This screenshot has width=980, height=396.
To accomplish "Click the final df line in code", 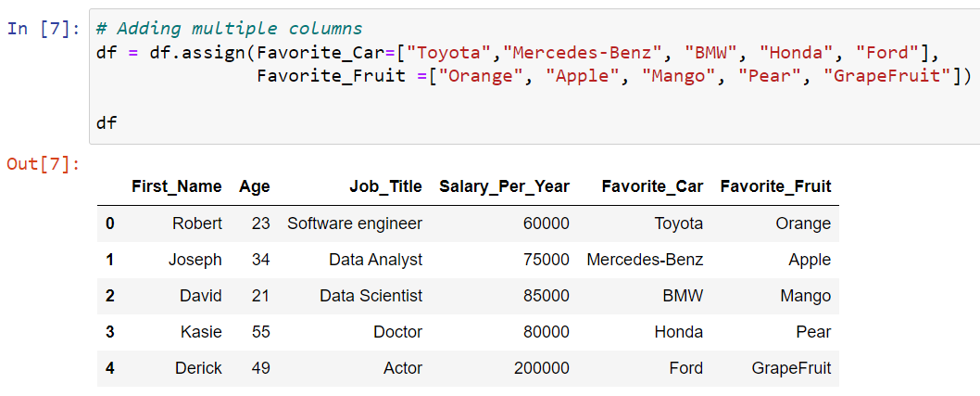I will click(107, 122).
